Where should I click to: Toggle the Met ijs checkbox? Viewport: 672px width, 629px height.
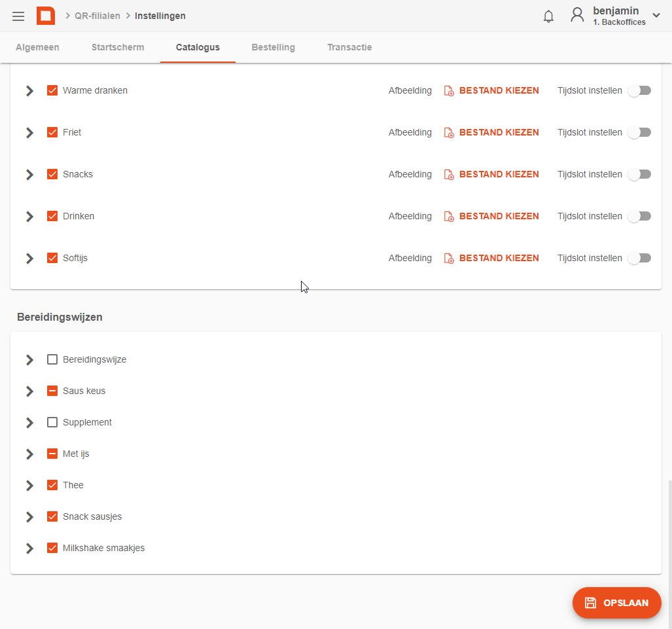[x=52, y=454]
